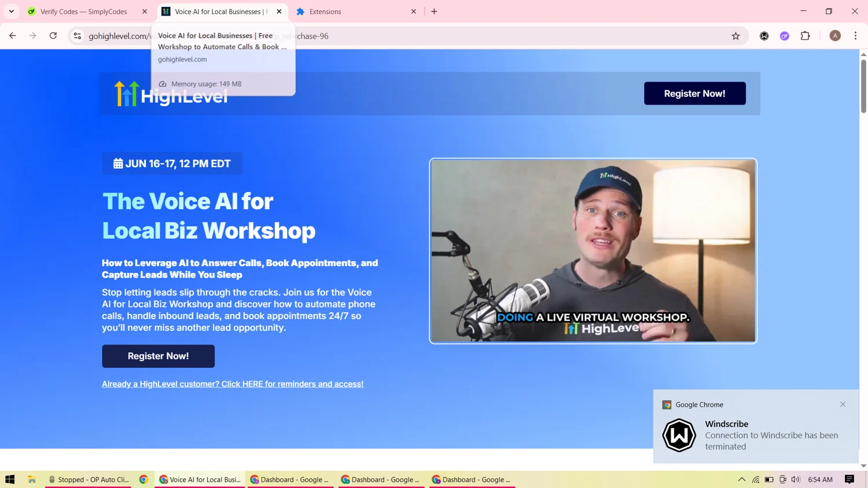The height and width of the screenshot is (488, 868).
Task: Open the volume speaker tray icon
Action: coord(796,479)
